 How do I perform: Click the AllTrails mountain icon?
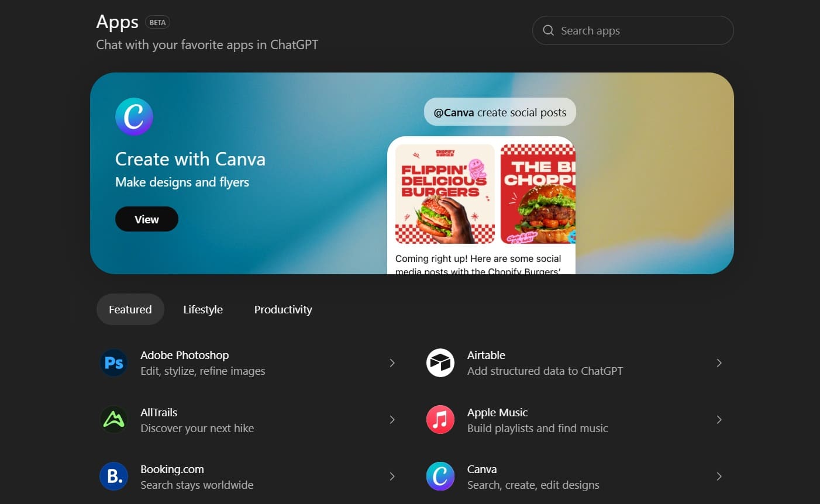[113, 419]
